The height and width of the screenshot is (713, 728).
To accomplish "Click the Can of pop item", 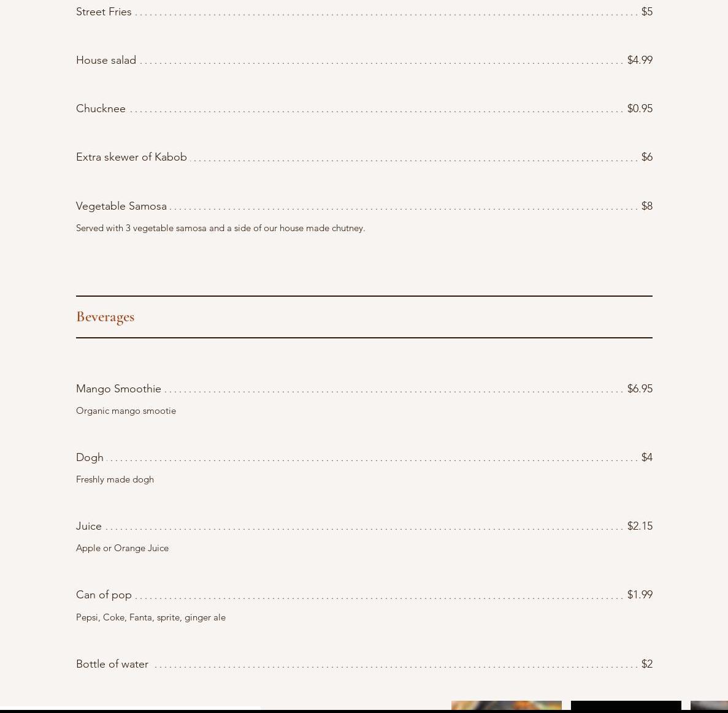I will [104, 595].
